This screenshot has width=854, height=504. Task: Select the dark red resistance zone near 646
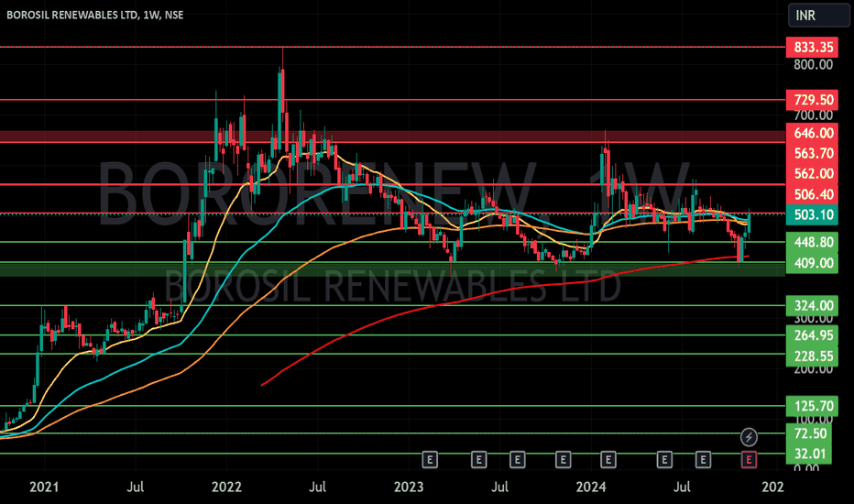tap(392, 137)
